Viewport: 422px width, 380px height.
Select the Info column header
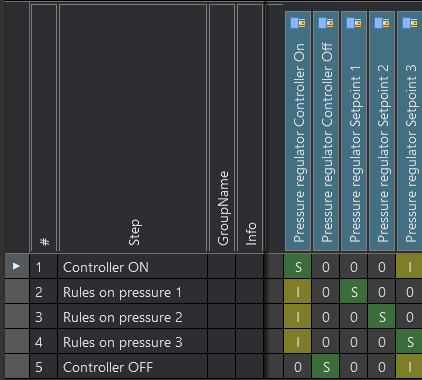tap(250, 128)
